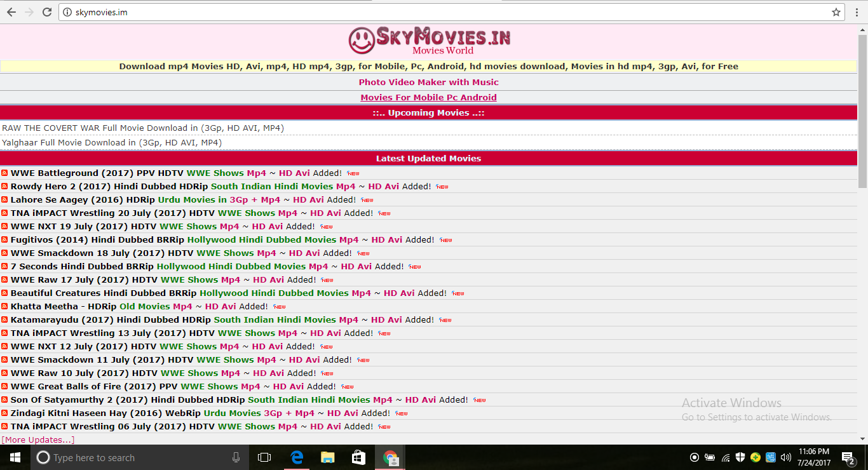Launch Microsoft Edge from the taskbar

pyautogui.click(x=296, y=457)
